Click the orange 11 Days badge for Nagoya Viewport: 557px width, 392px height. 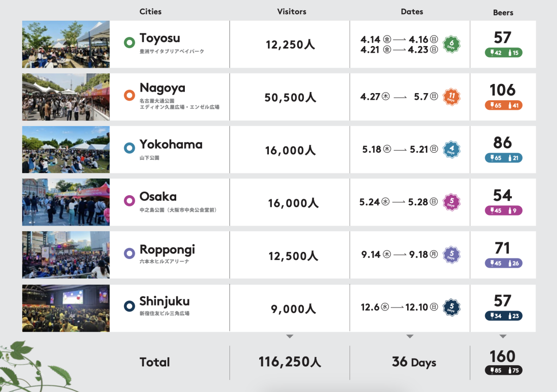pyautogui.click(x=451, y=96)
